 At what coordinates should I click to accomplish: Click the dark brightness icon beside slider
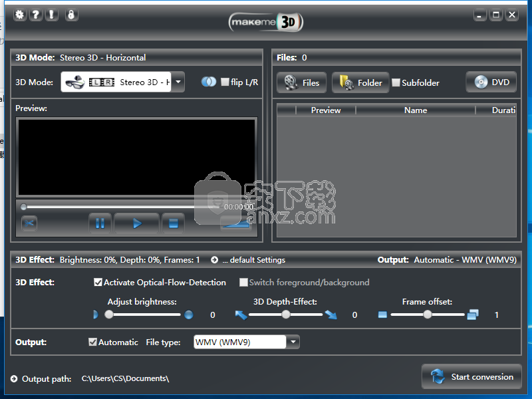(x=95, y=315)
